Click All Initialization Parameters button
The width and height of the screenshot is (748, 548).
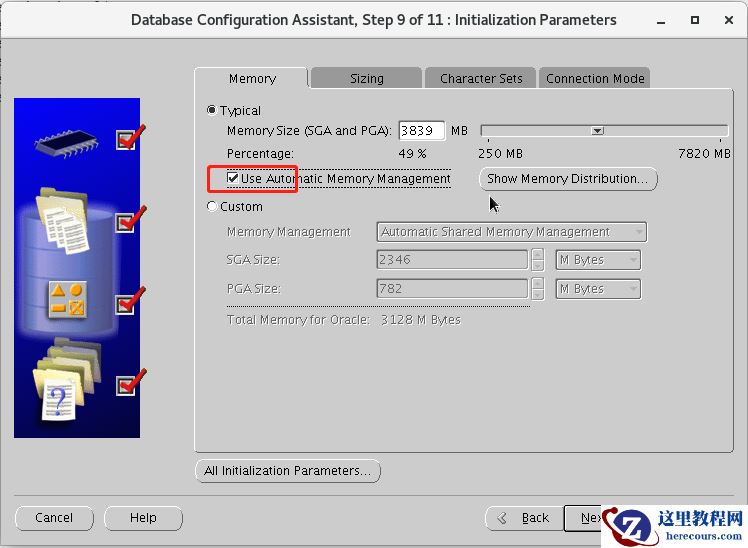[x=288, y=471]
